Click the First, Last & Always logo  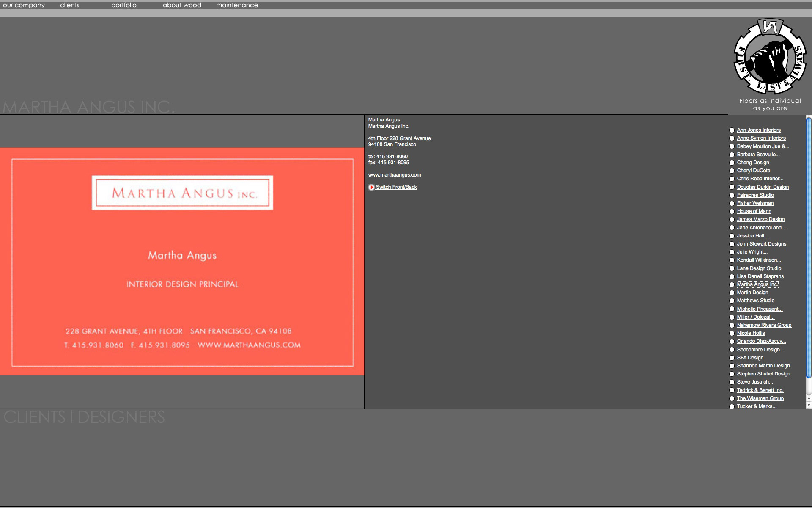point(770,56)
